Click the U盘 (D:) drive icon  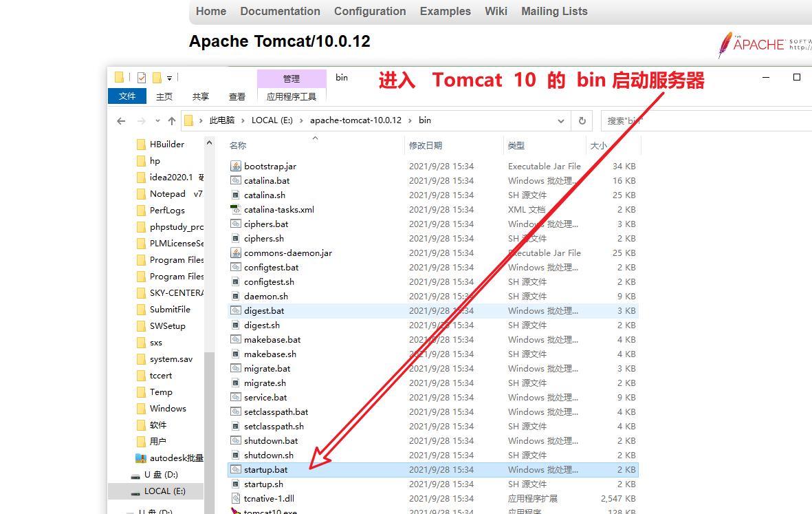tap(135, 475)
